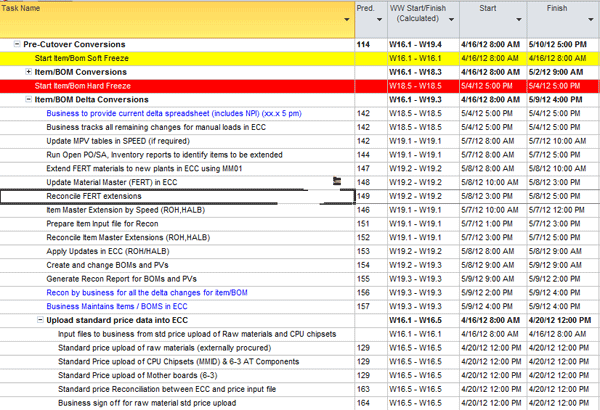Expand the Item/BOM Conversions summary task
This screenshot has height=410, width=600.
pos(28,73)
